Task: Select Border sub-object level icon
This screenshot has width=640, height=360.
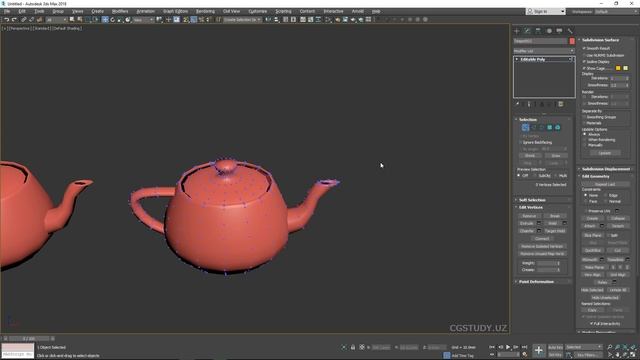Action: (542, 128)
